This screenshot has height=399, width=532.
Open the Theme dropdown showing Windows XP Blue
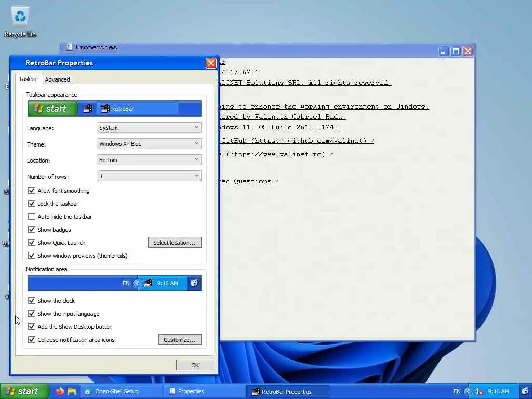tap(149, 143)
